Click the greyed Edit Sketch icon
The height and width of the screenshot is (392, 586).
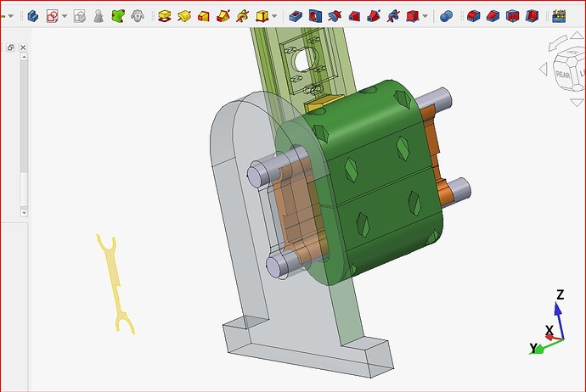pos(79,16)
